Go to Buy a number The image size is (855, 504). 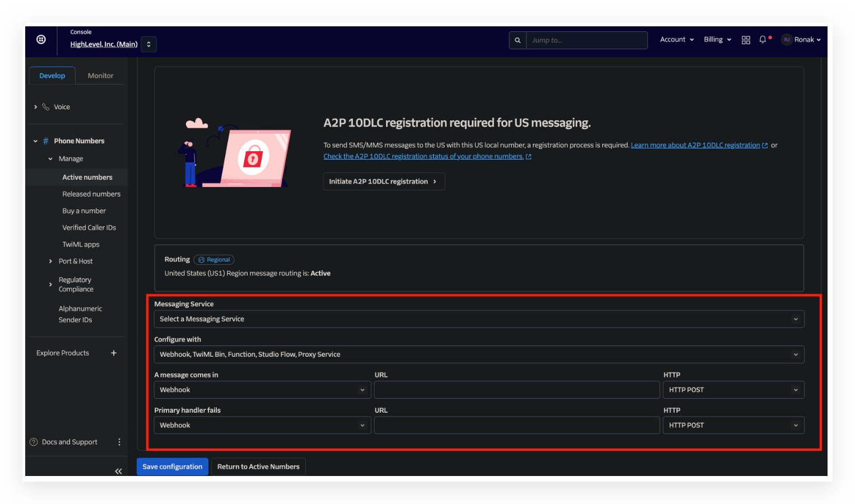click(84, 211)
